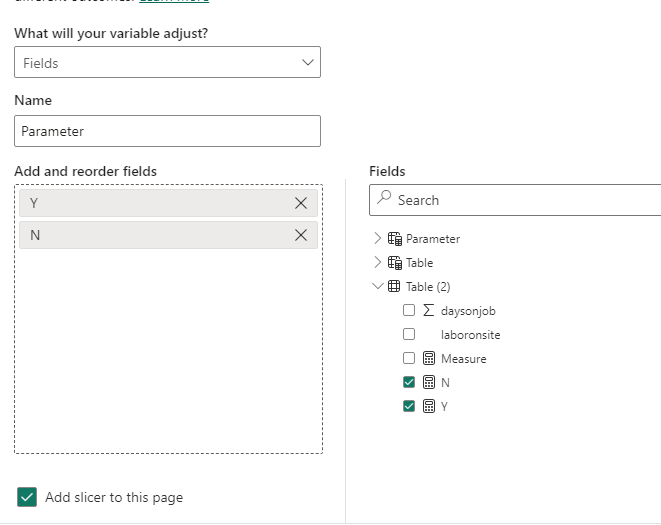Click the Table (2) label
661x525 pixels.
coord(428,287)
